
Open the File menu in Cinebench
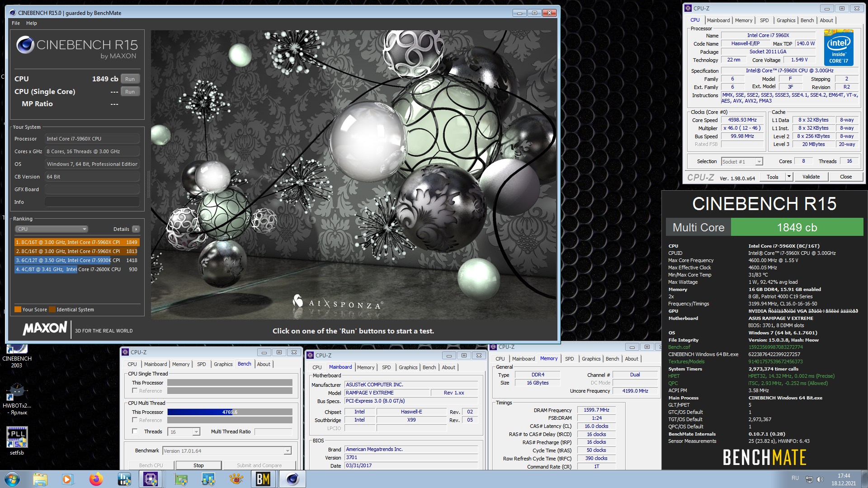pos(16,23)
